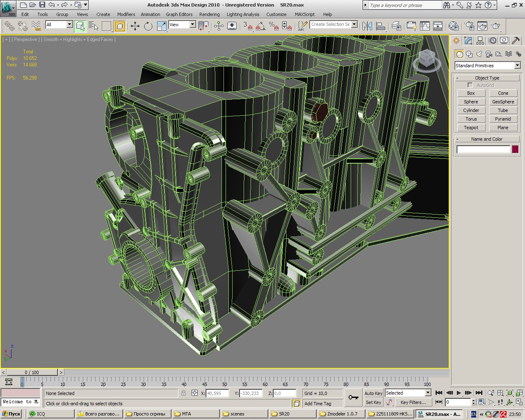Toggle Auto Key animation mode
The image size is (525, 420).
(x=373, y=393)
